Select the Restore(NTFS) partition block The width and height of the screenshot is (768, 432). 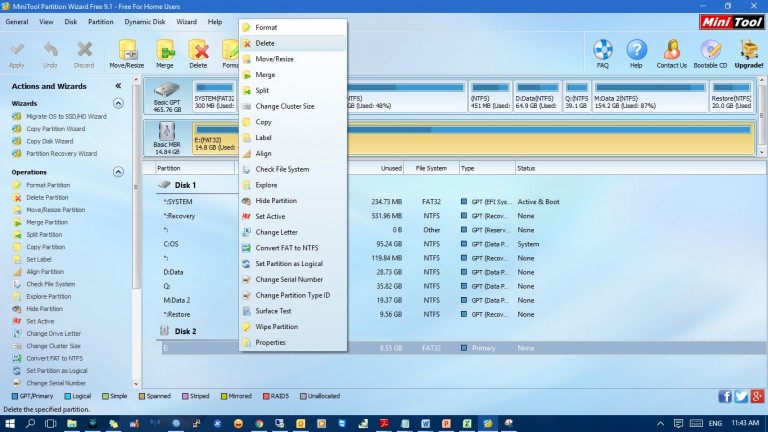732,96
